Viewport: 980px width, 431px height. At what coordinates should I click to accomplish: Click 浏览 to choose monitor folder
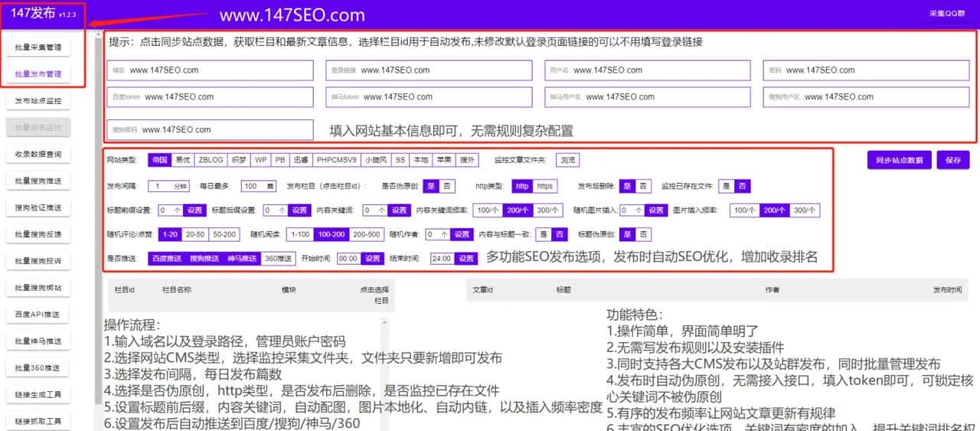[567, 160]
